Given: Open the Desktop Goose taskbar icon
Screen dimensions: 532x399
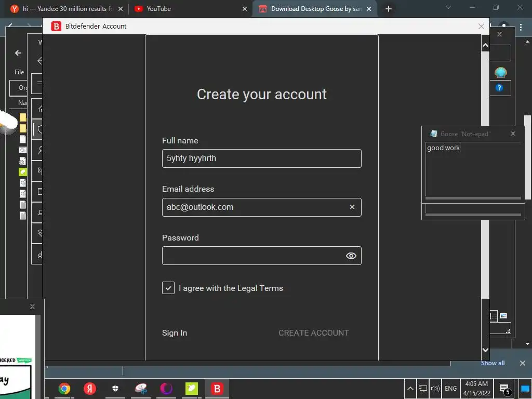Looking at the screenshot, I should coord(191,389).
